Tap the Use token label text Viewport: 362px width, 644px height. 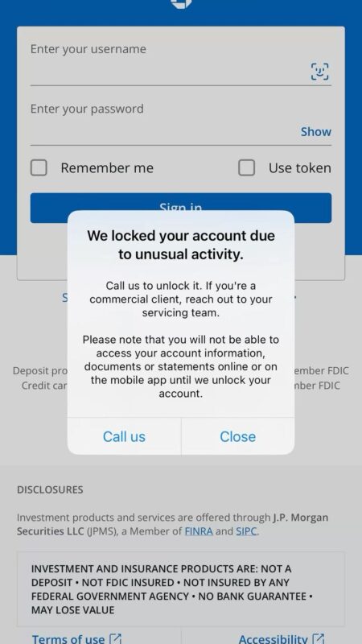pyautogui.click(x=299, y=168)
